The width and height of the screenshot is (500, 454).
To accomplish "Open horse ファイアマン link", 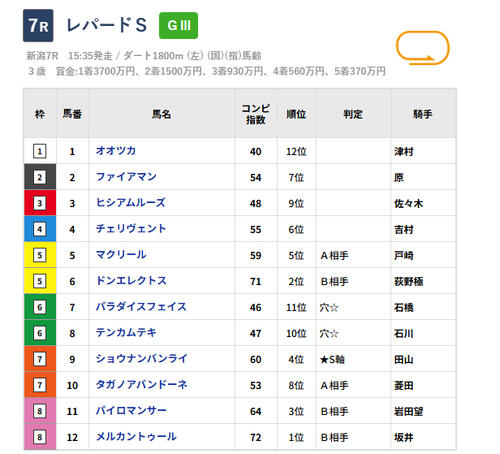I will click(126, 177).
